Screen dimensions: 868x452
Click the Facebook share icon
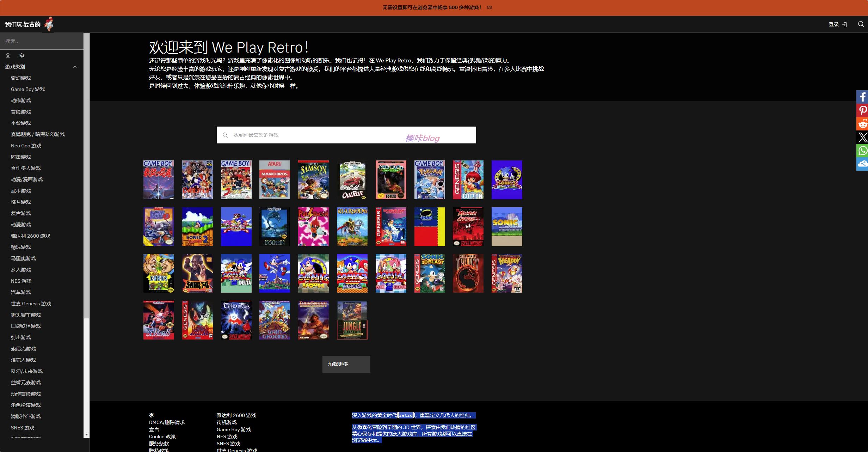click(x=862, y=97)
